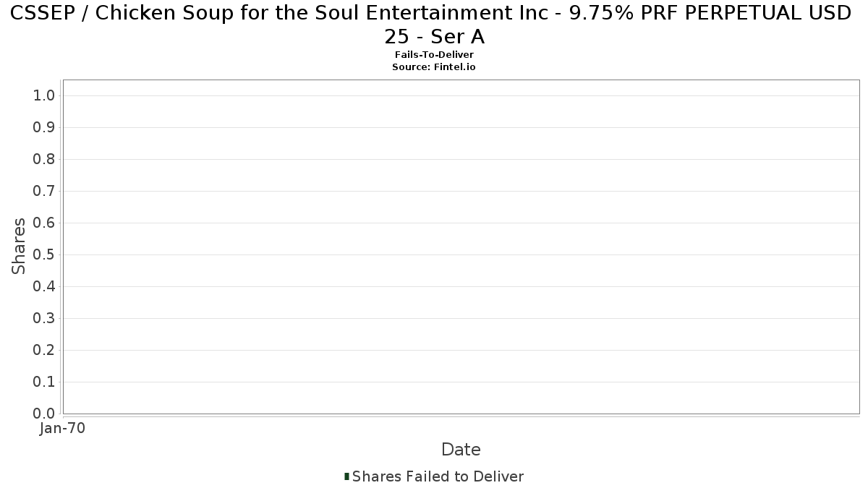This screenshot has width=868, height=488.
Task: Click the 0.7 y-axis tick label
Action: (x=44, y=192)
